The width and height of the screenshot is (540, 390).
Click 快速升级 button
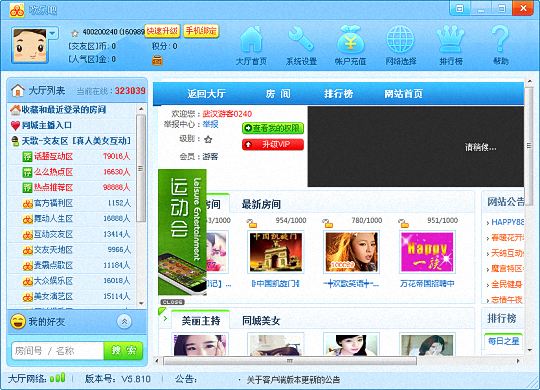point(162,31)
